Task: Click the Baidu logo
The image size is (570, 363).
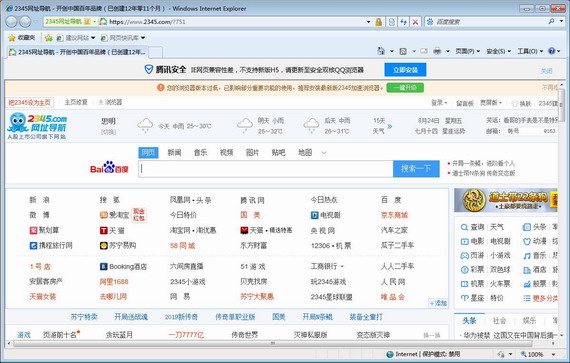Action: 109,168
